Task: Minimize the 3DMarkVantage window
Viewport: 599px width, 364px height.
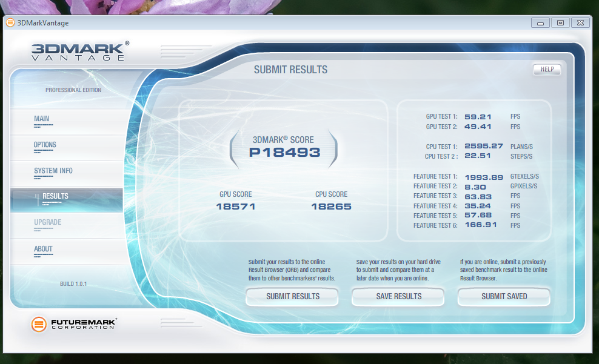Action: pyautogui.click(x=540, y=23)
